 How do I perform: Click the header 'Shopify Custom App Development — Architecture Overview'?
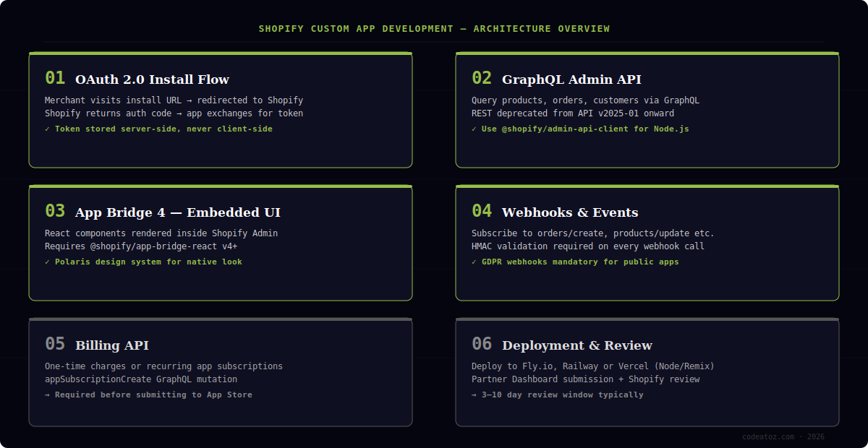coord(434,29)
